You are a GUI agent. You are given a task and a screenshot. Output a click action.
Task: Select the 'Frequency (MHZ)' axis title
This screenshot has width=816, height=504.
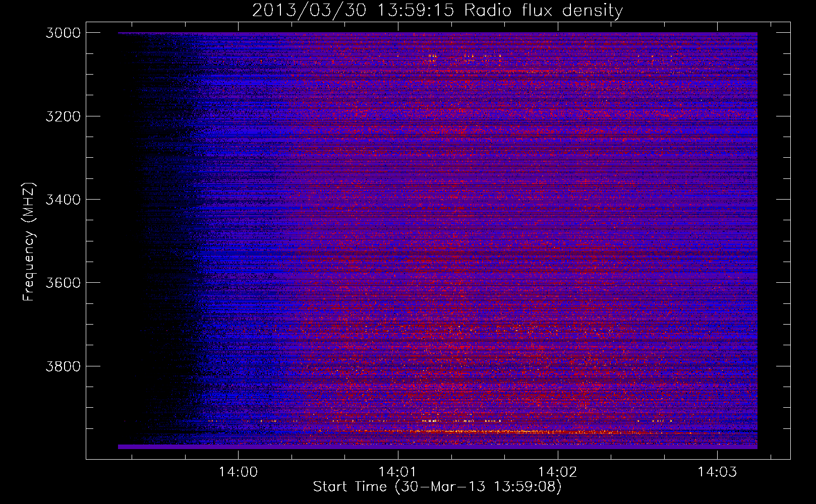(x=29, y=242)
